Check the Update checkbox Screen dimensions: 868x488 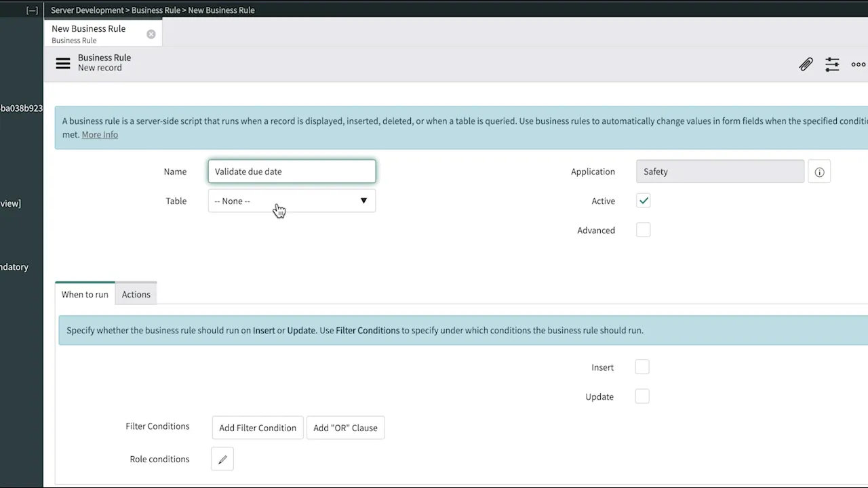pyautogui.click(x=642, y=396)
